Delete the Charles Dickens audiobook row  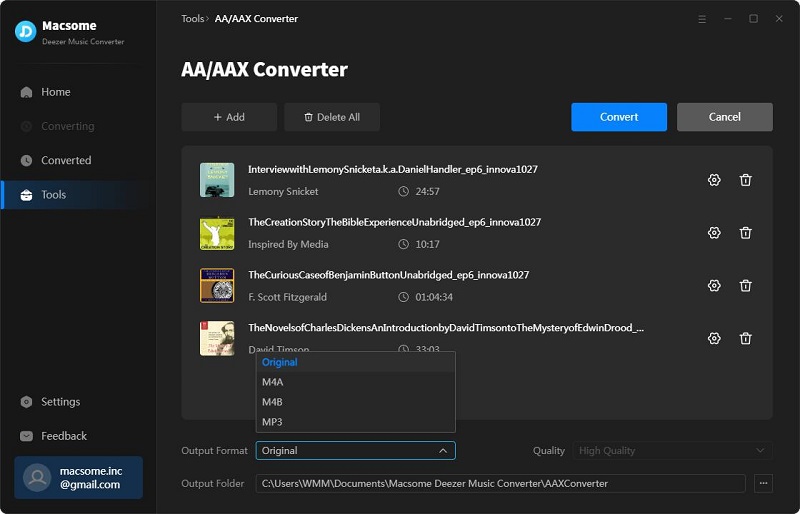[x=745, y=338]
